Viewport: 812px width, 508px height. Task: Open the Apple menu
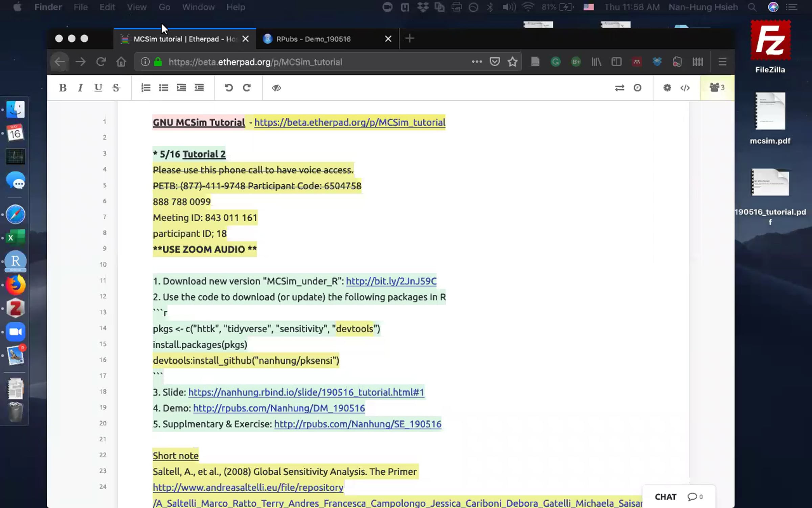point(17,7)
